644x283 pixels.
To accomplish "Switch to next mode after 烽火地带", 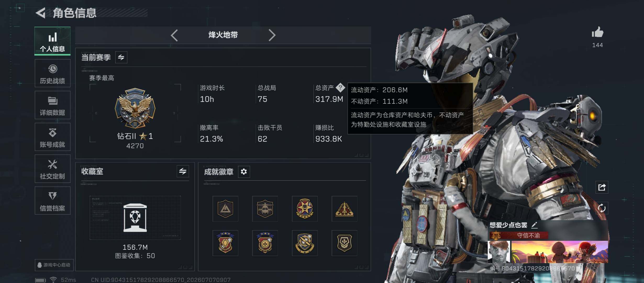I will pyautogui.click(x=272, y=35).
